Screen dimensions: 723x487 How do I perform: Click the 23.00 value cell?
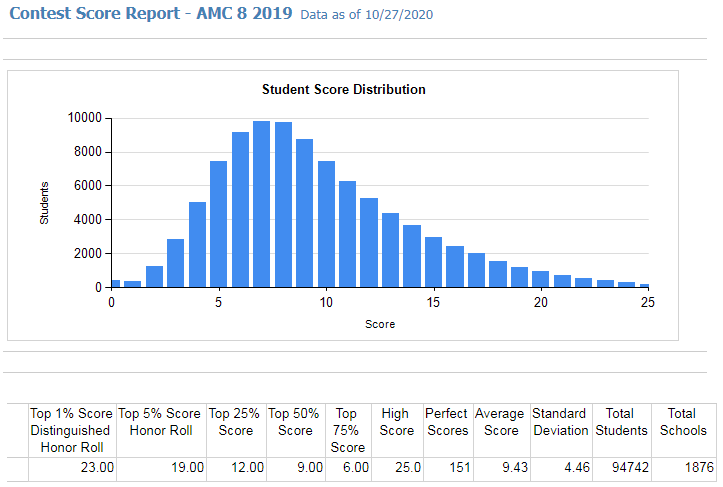click(72, 469)
